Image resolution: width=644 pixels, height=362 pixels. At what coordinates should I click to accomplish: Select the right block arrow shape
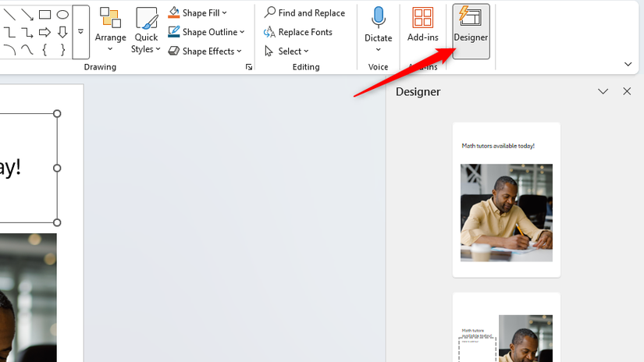tap(44, 32)
